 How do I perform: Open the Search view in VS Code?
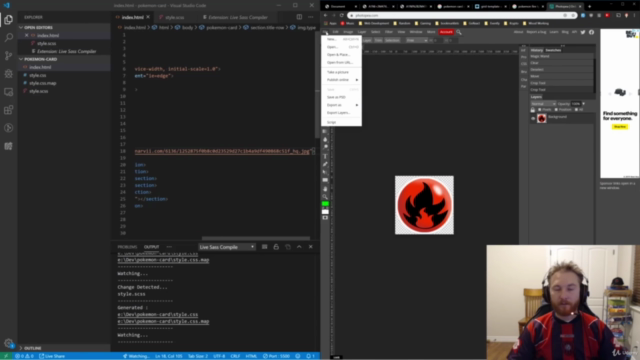click(x=8, y=38)
